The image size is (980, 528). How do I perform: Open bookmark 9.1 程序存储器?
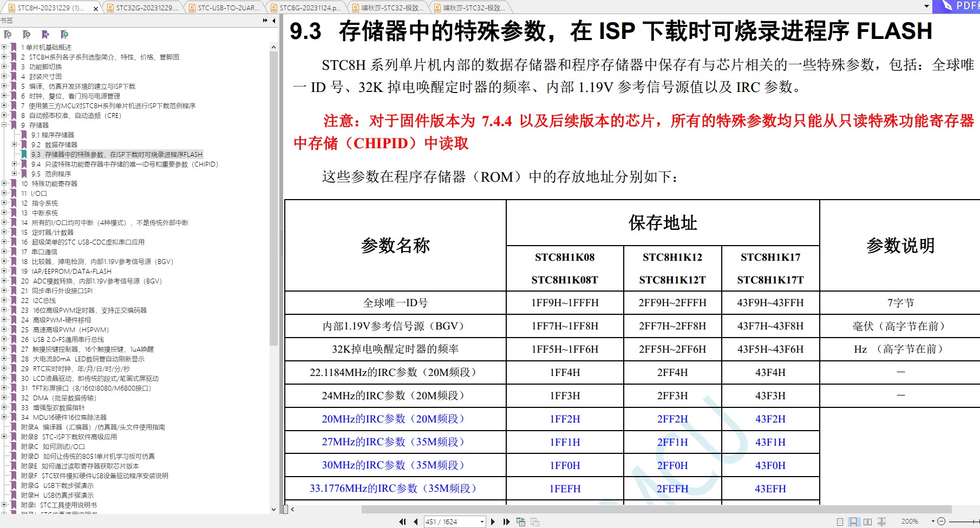[53, 135]
